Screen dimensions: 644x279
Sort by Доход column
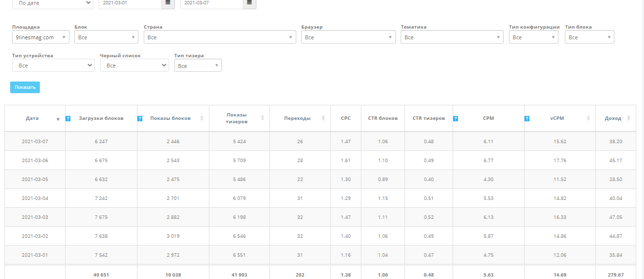click(x=628, y=118)
